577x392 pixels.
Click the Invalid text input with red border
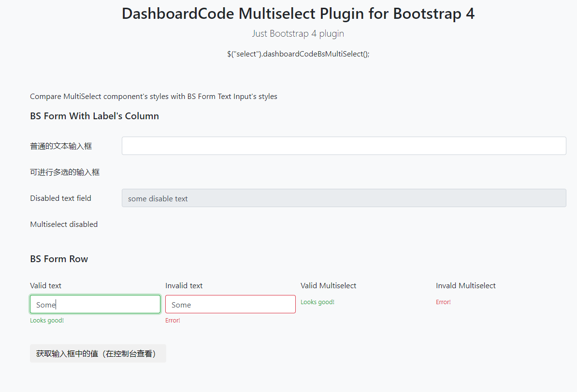point(231,305)
